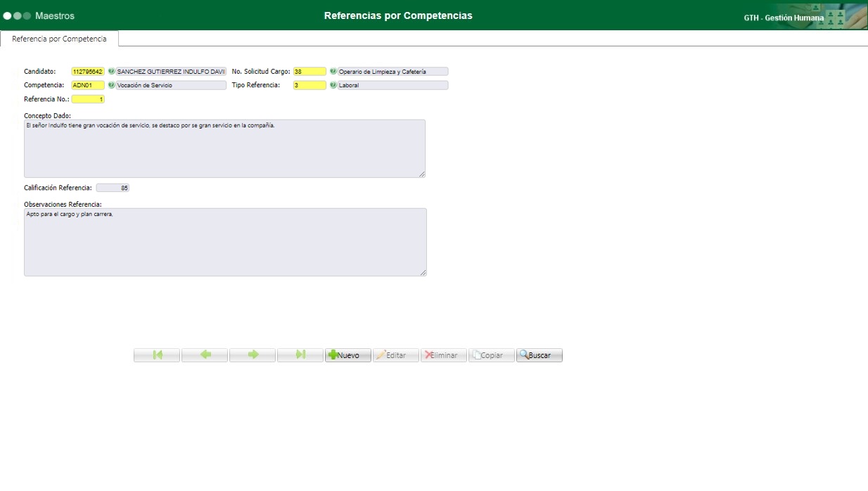
Task: Click the previous-record green arrow icon
Action: 204,355
